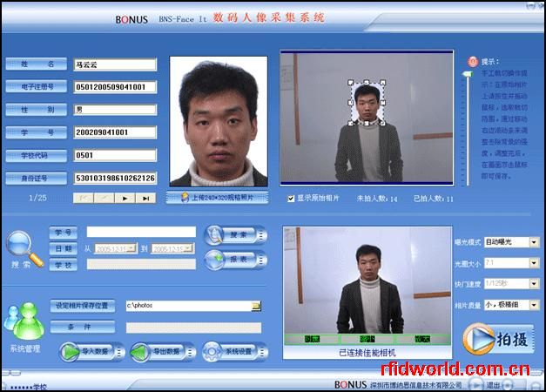Open the start date picker dropdown
The height and width of the screenshot is (392, 546).
132,248
